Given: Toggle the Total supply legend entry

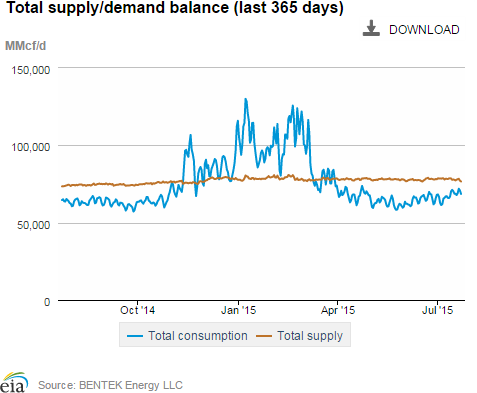Looking at the screenshot, I should 299,336.
